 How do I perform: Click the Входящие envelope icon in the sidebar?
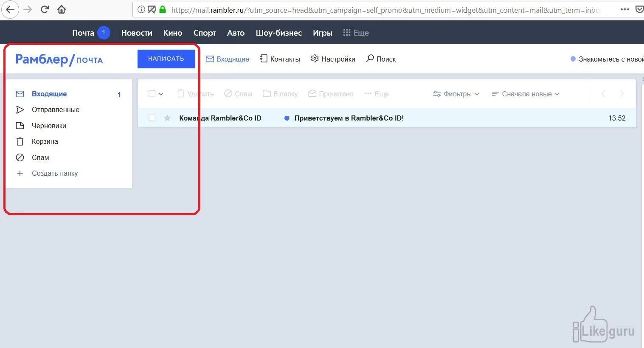(20, 94)
